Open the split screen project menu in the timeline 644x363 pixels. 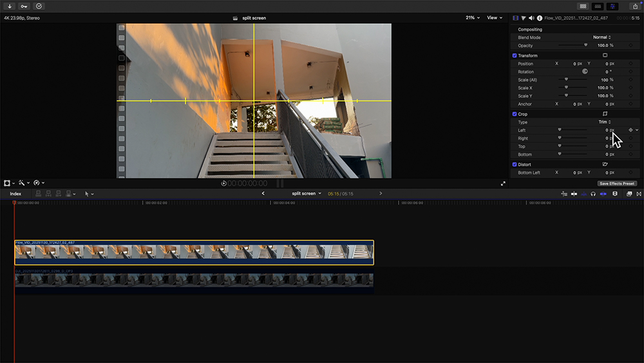coord(306,193)
